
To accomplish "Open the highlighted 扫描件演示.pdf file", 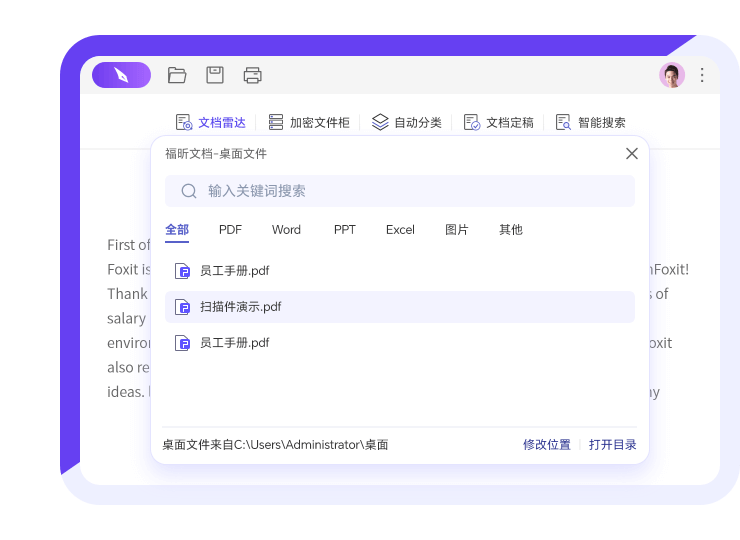I will 400,307.
